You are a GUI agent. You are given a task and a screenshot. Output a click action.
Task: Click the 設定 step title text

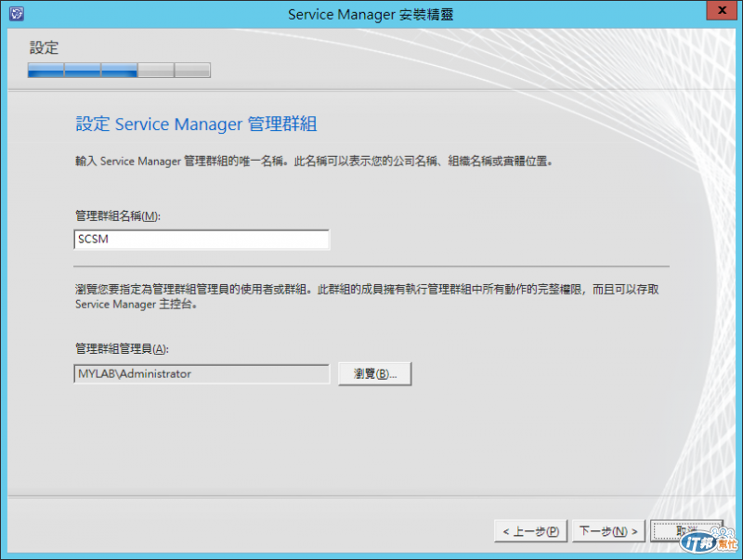(44, 47)
